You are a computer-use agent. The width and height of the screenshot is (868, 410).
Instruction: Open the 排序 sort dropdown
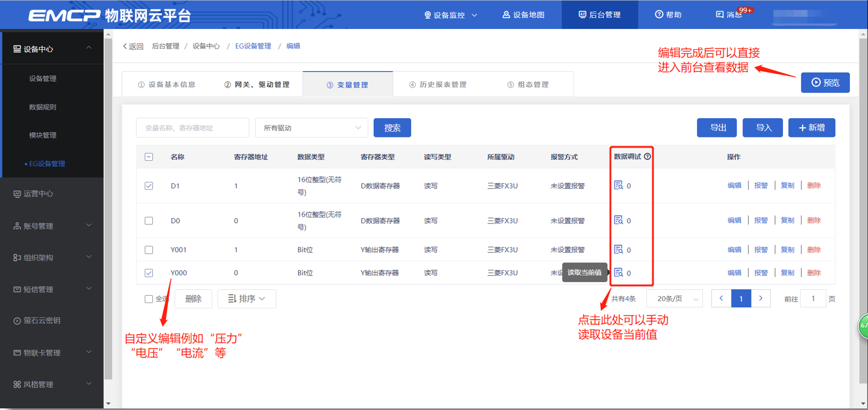coord(247,299)
